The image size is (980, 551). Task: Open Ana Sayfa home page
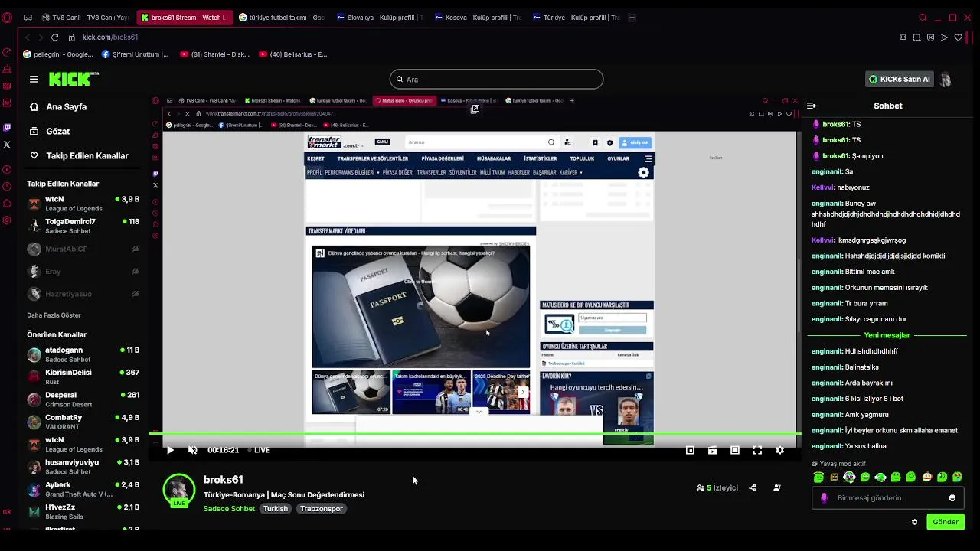pyautogui.click(x=59, y=107)
